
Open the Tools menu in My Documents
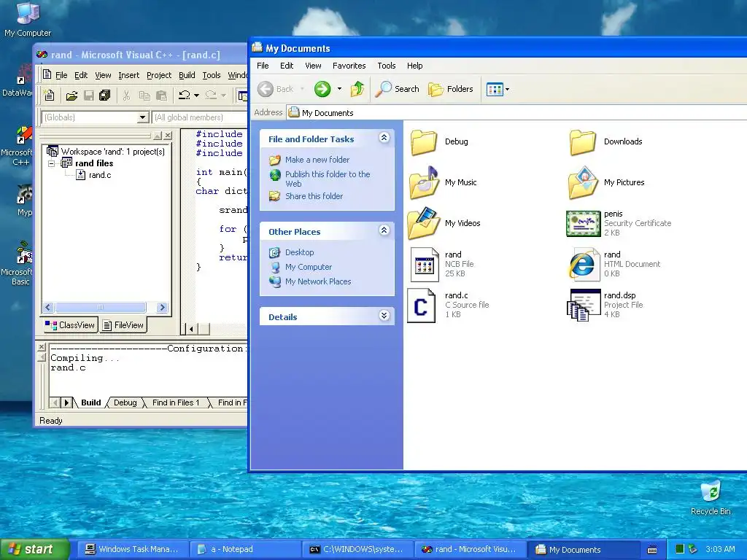click(387, 66)
